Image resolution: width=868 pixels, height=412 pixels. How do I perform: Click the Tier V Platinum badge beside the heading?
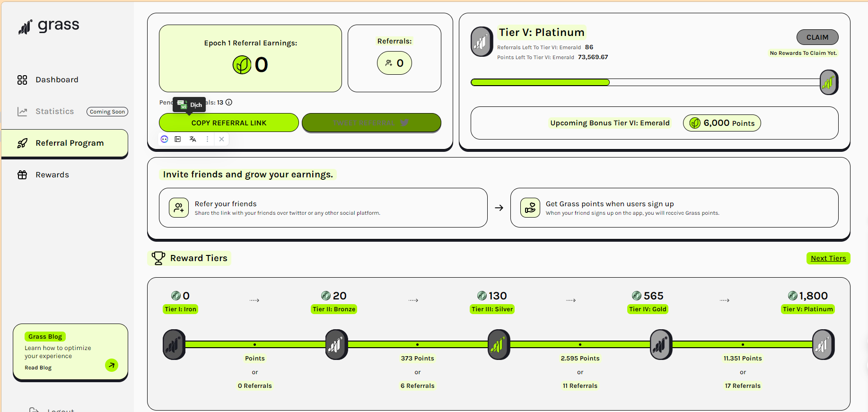point(482,42)
